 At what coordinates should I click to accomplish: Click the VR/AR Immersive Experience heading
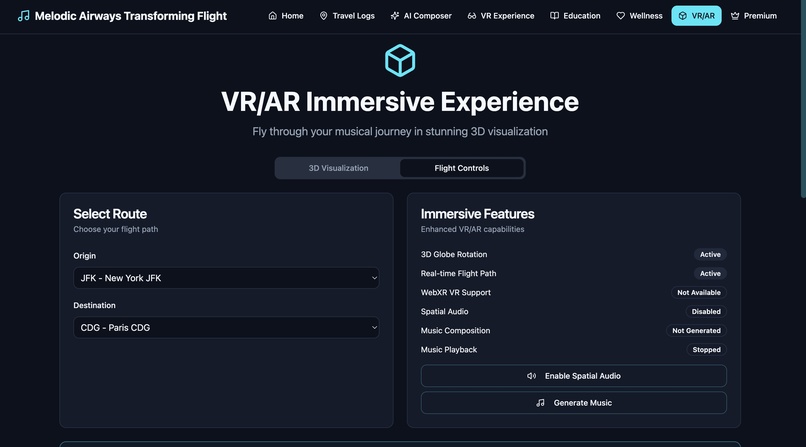[x=400, y=102]
